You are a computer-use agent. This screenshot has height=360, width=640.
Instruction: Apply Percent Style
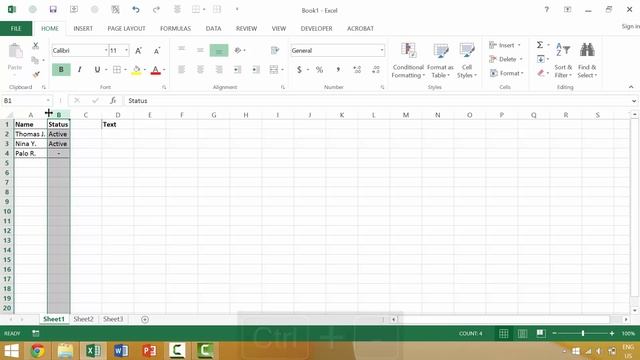[x=319, y=70]
